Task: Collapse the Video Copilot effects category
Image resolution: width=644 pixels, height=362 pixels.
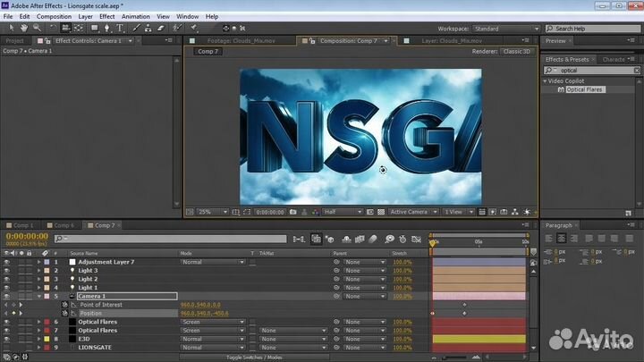Action: (x=545, y=81)
